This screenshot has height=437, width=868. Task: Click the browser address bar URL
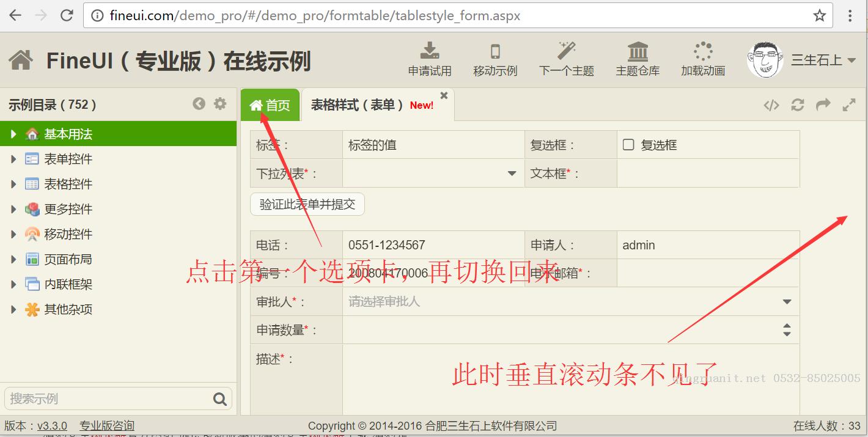315,16
